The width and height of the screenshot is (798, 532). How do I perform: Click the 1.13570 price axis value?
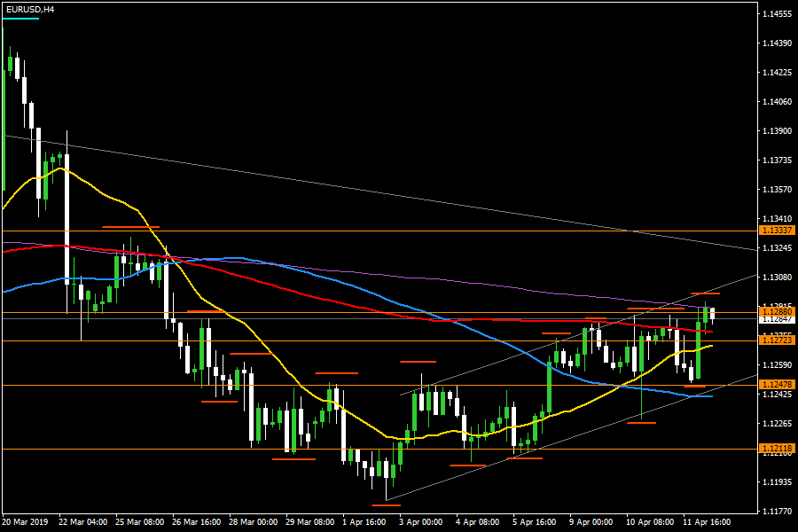[x=778, y=190]
